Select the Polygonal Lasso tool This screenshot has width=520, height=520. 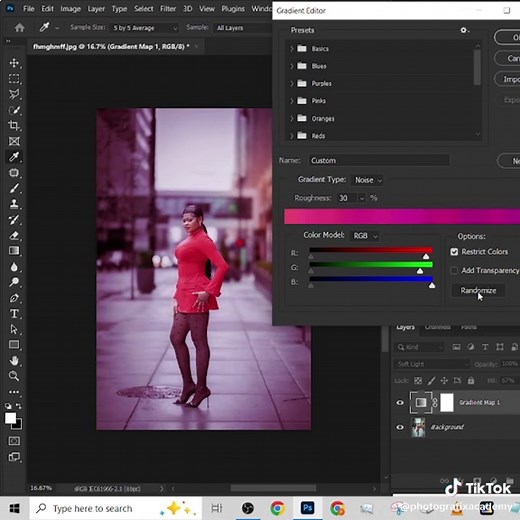coord(14,94)
